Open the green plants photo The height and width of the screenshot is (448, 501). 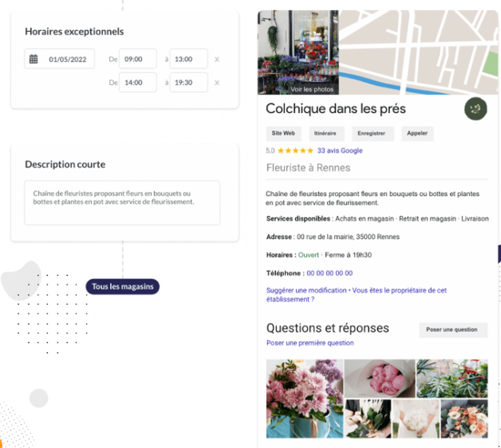point(452,378)
